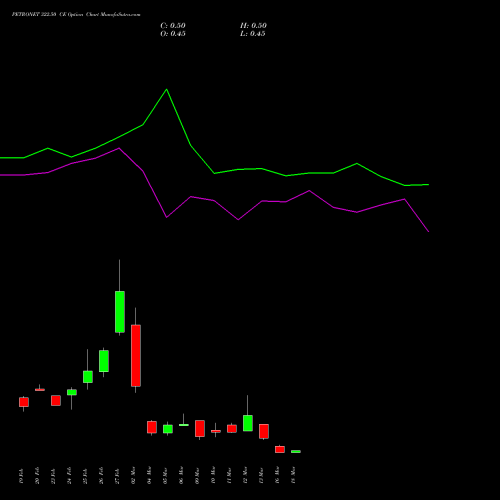Viewport: 500px width, 500px height.
Task: Click the 13 Mar date label
Action: click(261, 476)
